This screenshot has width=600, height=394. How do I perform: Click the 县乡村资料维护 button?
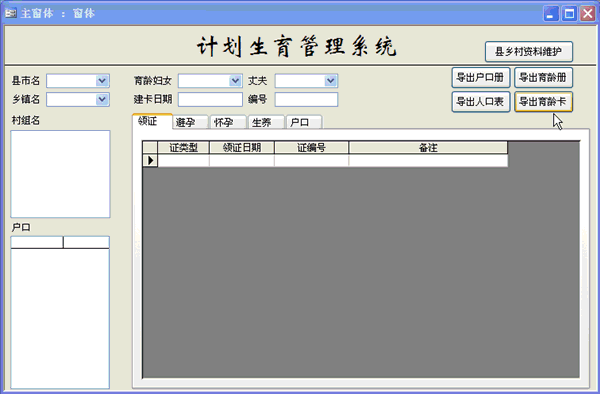coord(529,52)
